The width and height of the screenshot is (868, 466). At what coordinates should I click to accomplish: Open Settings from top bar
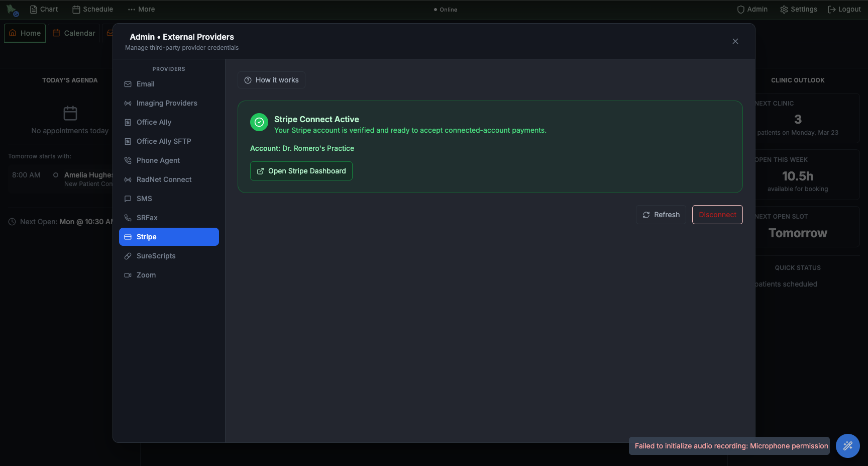pyautogui.click(x=798, y=10)
